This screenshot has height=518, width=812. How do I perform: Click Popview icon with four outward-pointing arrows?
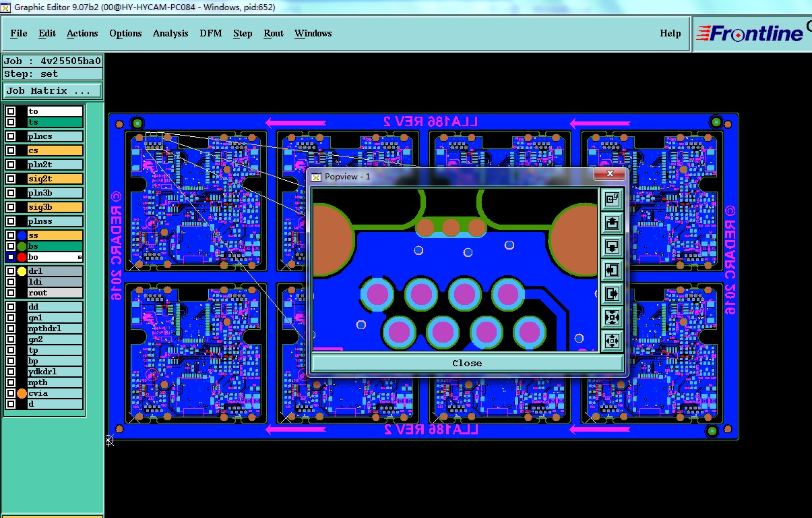612,341
